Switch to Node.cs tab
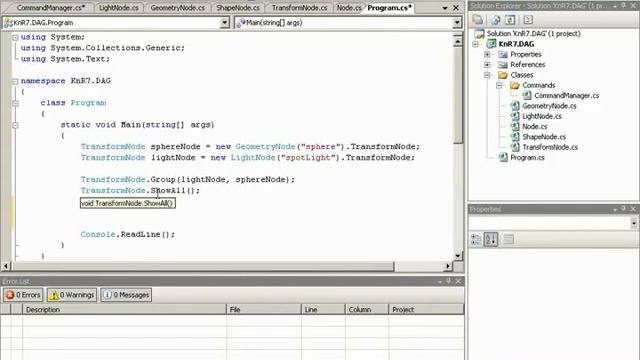 coord(349,8)
